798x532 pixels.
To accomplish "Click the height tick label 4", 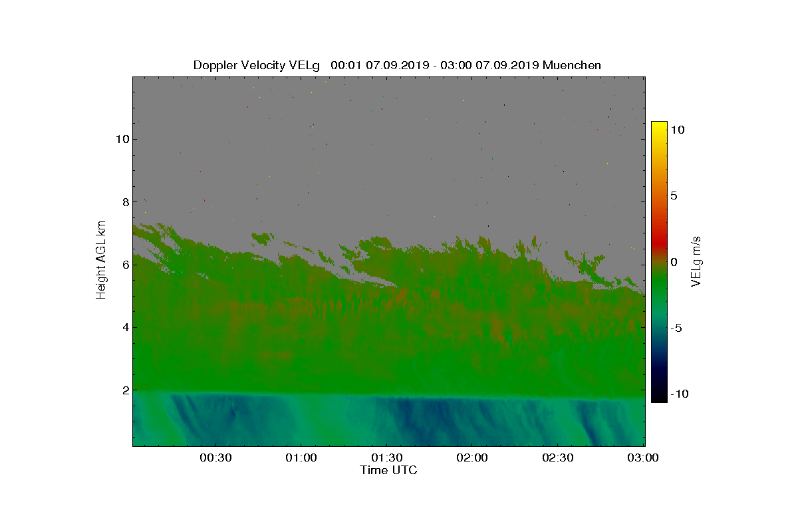I will pyautogui.click(x=124, y=327).
